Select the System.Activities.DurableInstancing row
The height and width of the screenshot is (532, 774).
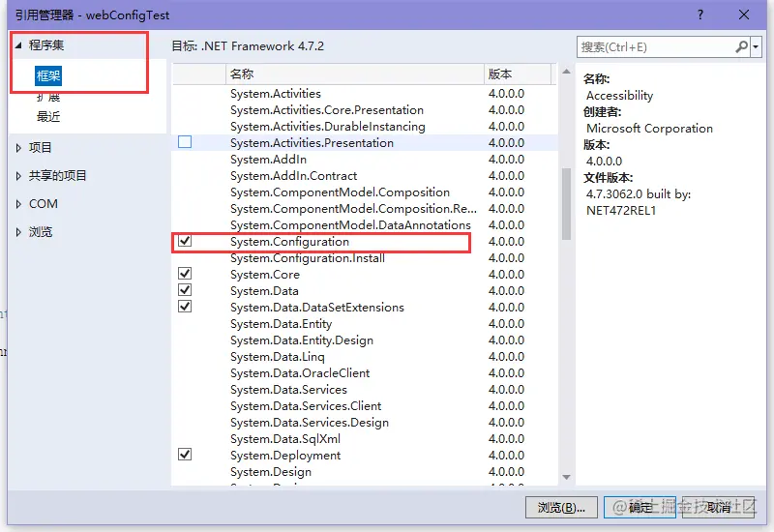(x=365, y=127)
